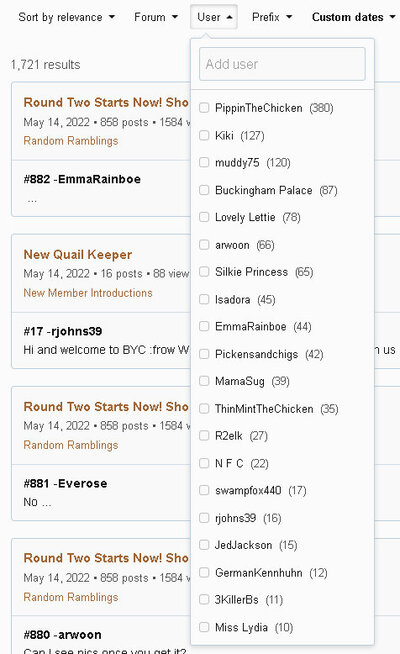This screenshot has width=400, height=654.
Task: Check the GermanKennhuhn user checkbox
Action: click(x=204, y=572)
